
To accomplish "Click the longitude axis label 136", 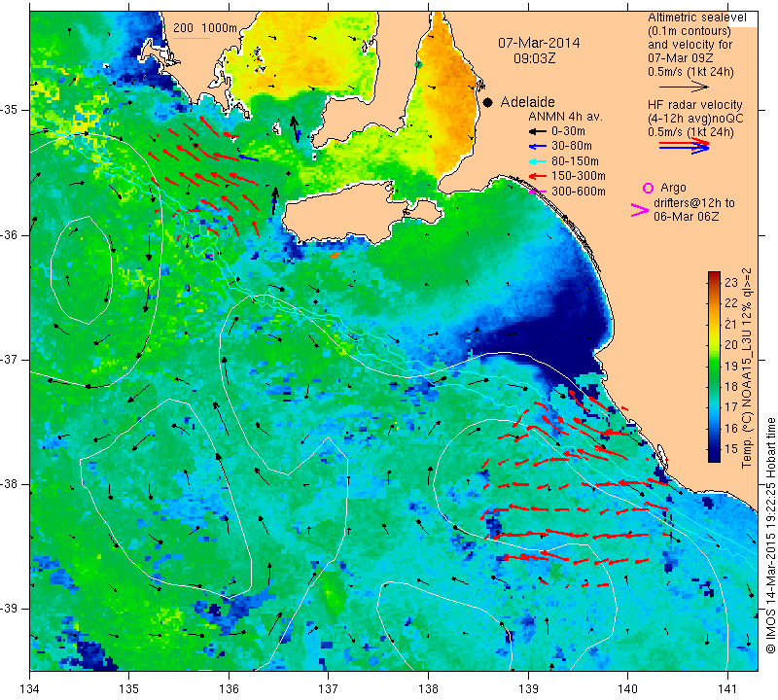I will coord(229,688).
